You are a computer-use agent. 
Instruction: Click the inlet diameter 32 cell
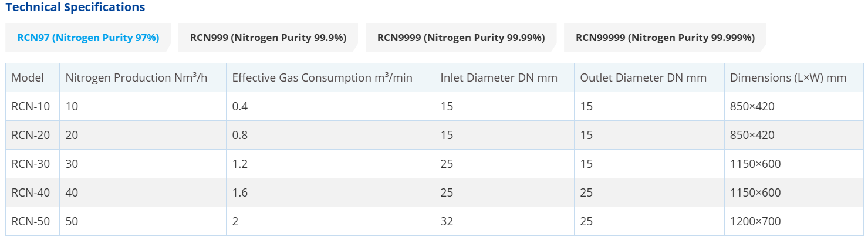[447, 221]
